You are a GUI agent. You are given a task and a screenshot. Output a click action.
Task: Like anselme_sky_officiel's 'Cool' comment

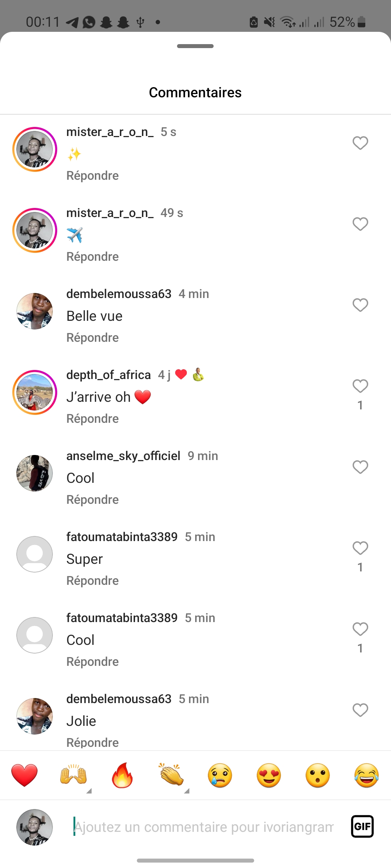360,467
